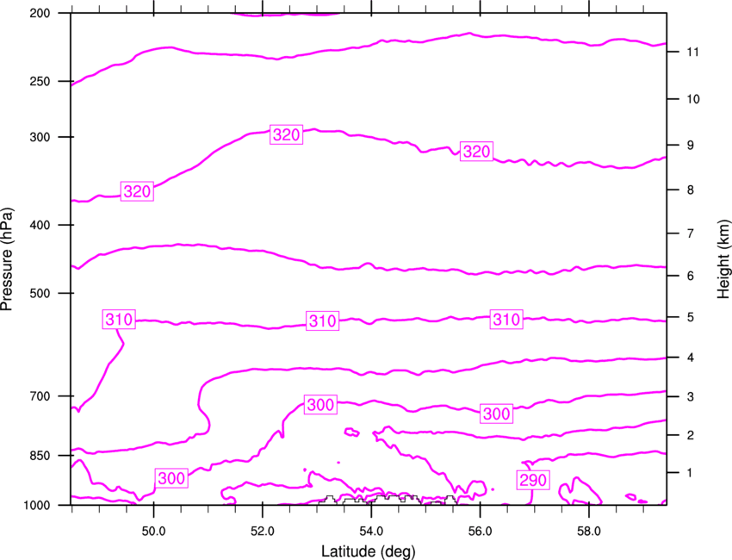Click the 300 pressure axis tick label

[40, 137]
